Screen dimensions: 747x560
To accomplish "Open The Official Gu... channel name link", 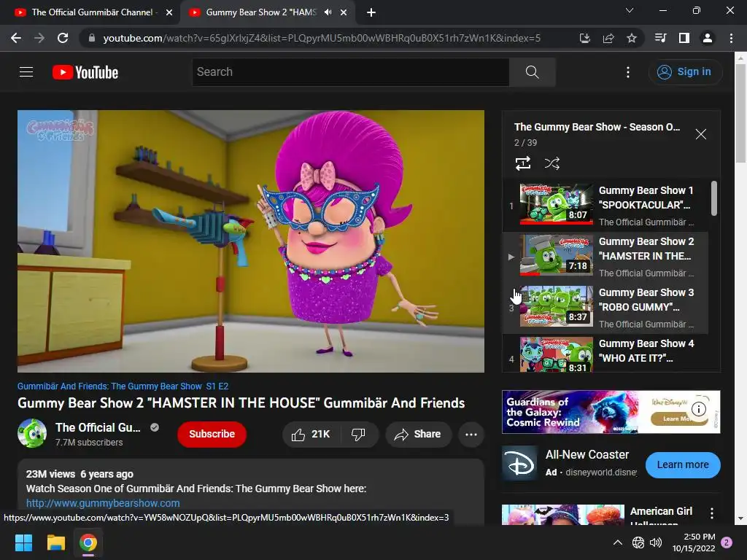I will [98, 427].
